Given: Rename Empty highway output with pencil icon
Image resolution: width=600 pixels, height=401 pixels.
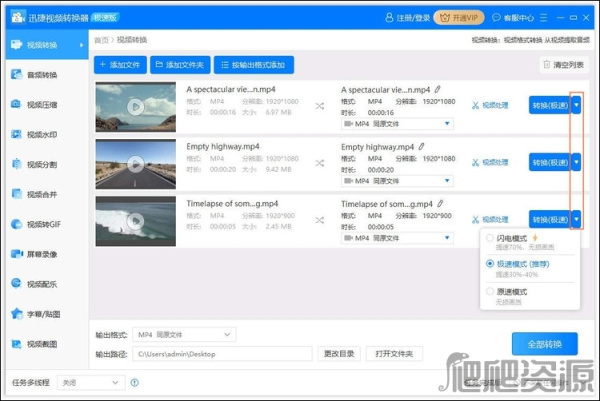Looking at the screenshot, I should [x=421, y=147].
